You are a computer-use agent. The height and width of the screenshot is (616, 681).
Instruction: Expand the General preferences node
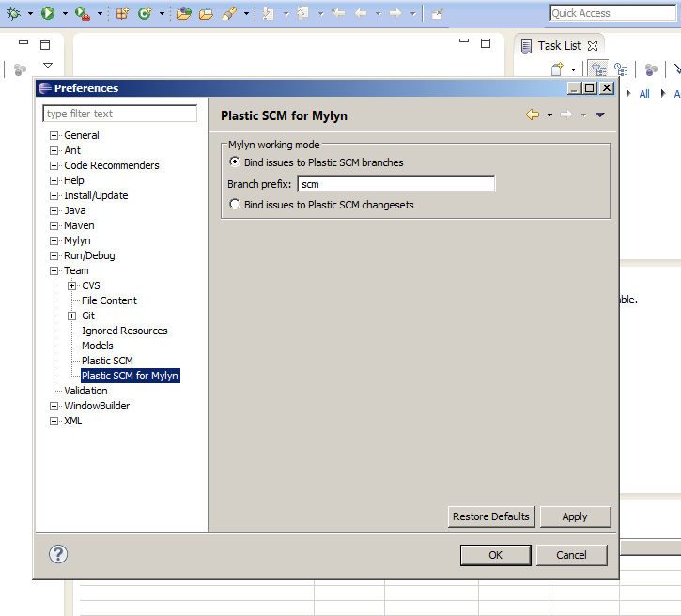pos(54,136)
